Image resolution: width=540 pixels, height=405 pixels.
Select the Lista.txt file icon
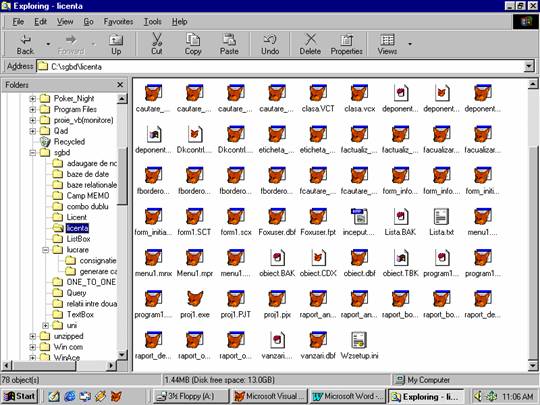click(441, 217)
